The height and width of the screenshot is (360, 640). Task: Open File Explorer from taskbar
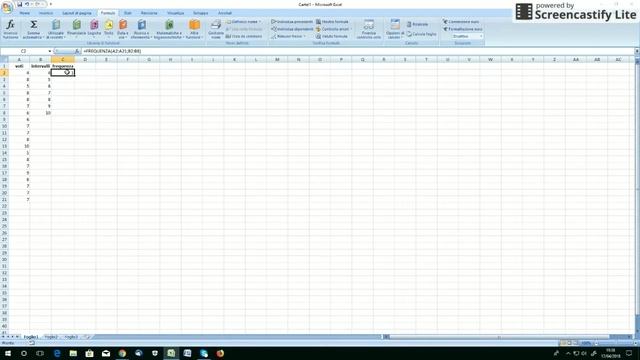tap(73, 353)
